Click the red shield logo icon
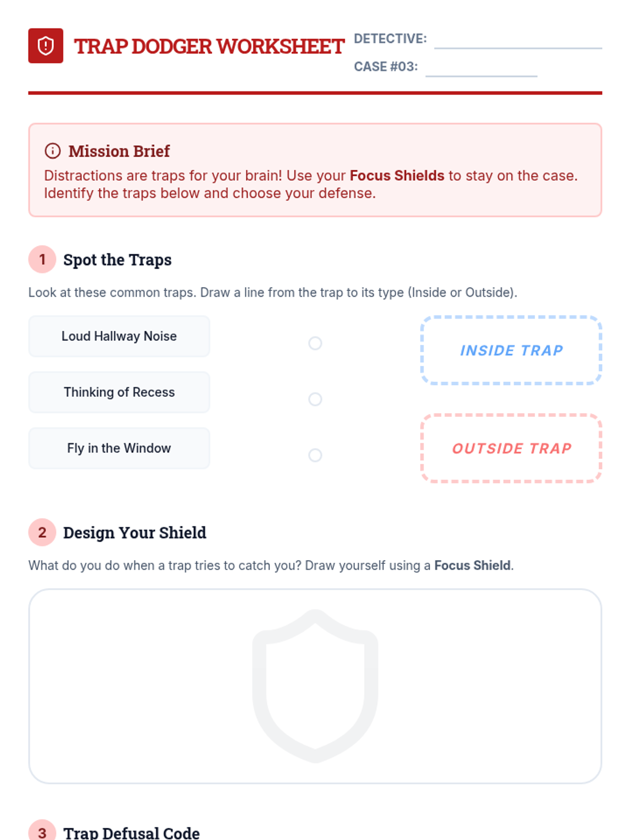 [46, 46]
